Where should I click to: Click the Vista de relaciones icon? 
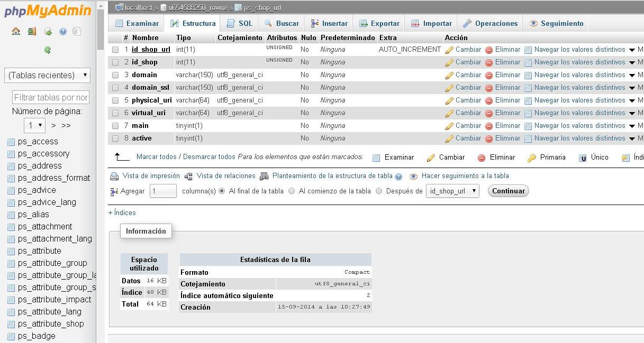pyautogui.click(x=189, y=176)
